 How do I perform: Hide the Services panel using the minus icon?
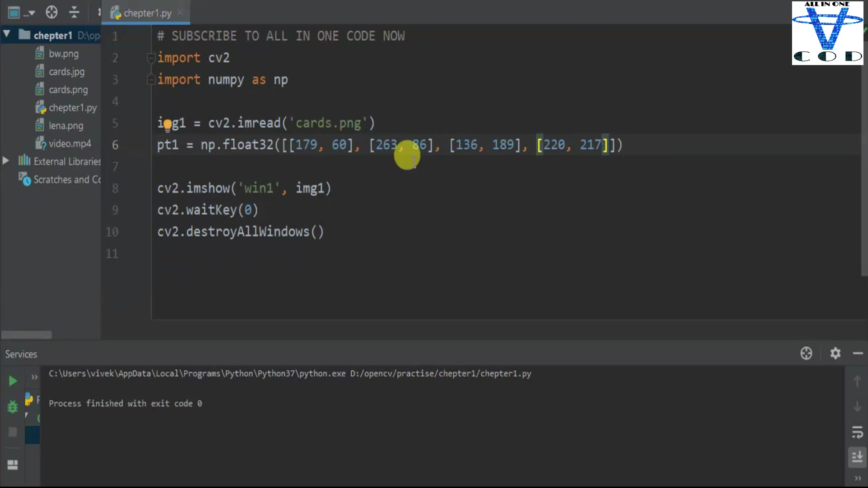[858, 353]
